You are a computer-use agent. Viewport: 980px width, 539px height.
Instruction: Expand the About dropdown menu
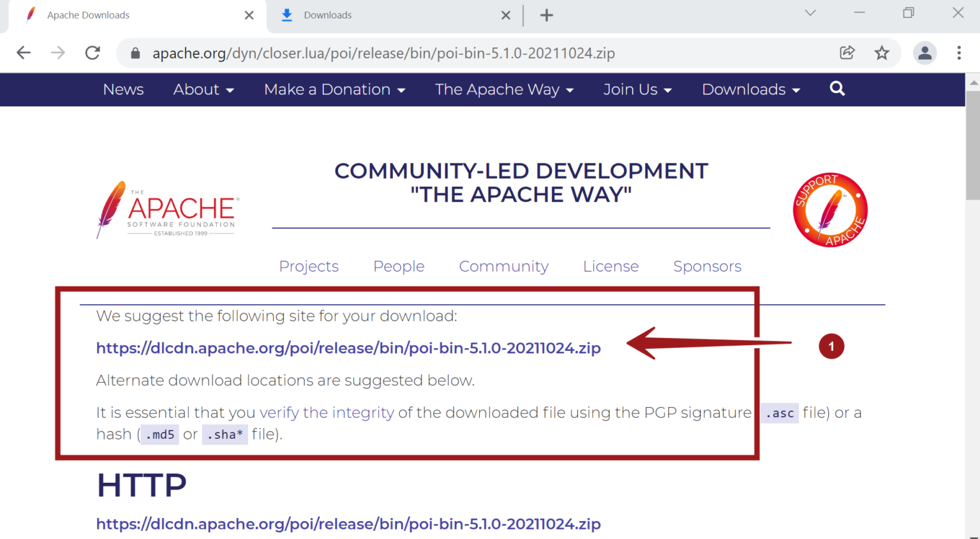click(204, 90)
